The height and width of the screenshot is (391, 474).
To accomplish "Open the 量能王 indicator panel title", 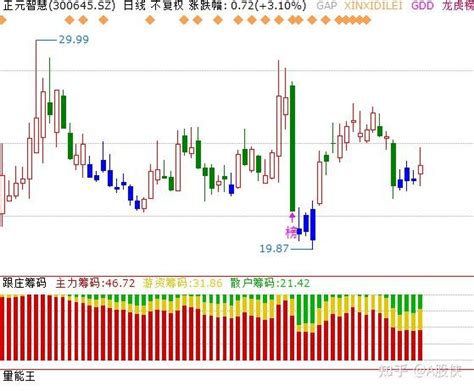I will 19,376.
